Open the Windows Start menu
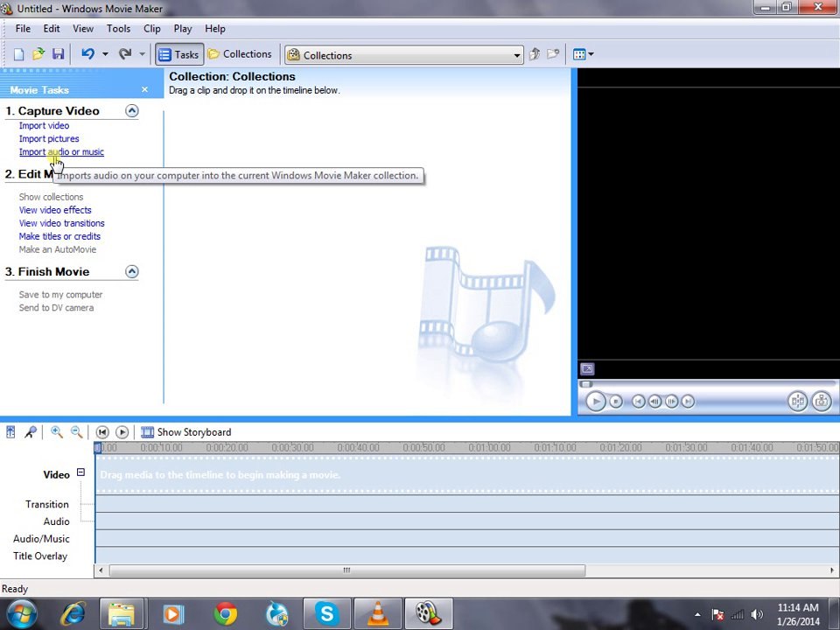The image size is (840, 630). [20, 614]
